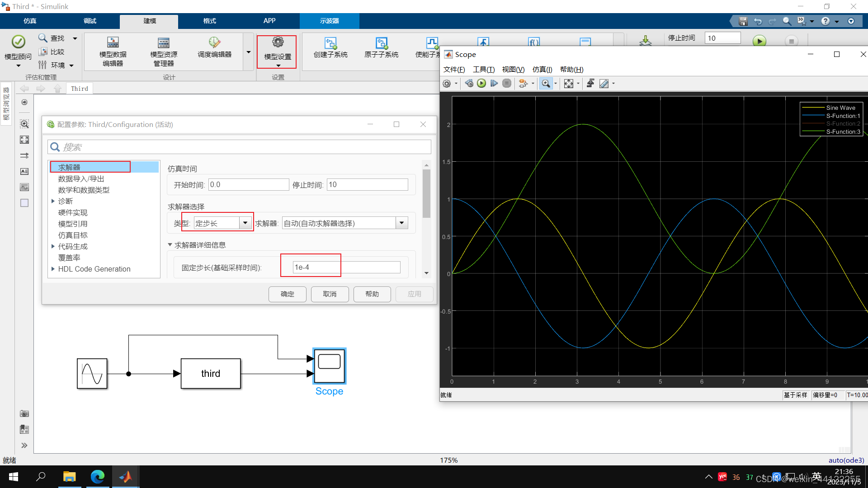Viewport: 868px width, 488px height.
Task: Open Scope configuration properties gear
Action: (447, 84)
